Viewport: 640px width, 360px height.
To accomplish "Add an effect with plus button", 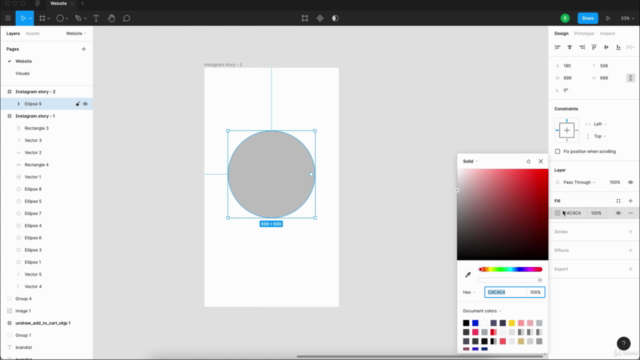I will (631, 251).
